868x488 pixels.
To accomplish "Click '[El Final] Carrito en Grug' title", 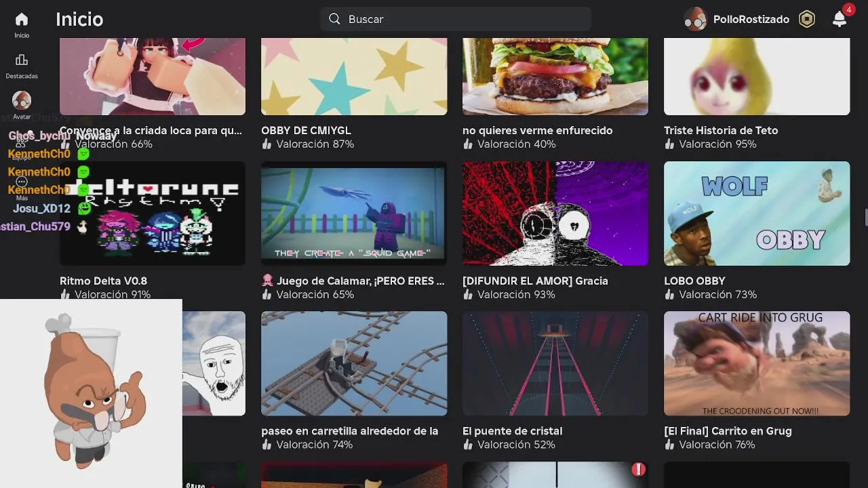I will coord(728,431).
